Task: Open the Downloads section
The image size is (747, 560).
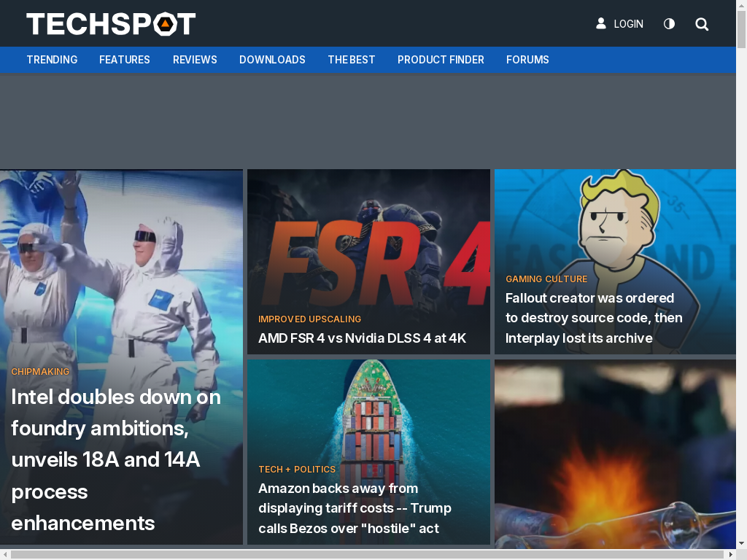Action: pos(272,60)
